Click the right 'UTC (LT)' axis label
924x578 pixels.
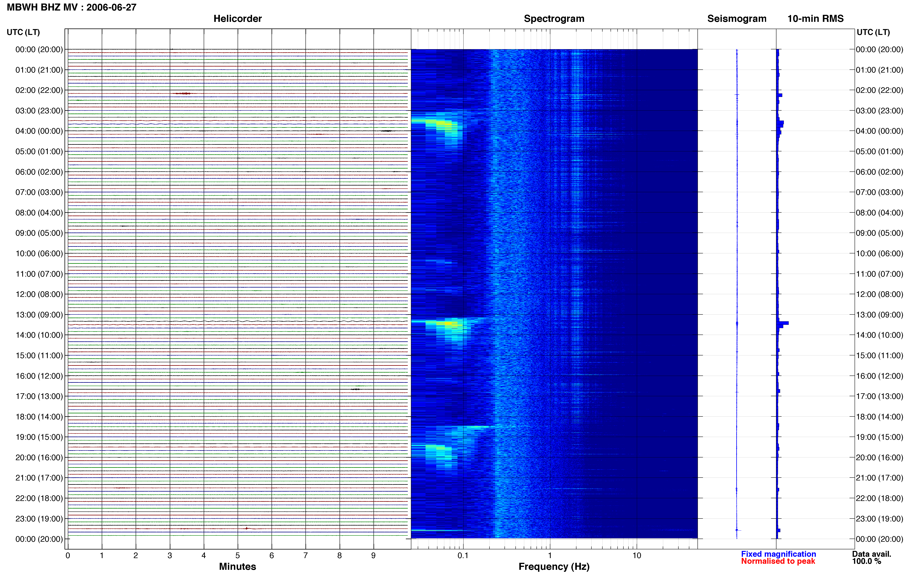pyautogui.click(x=873, y=32)
